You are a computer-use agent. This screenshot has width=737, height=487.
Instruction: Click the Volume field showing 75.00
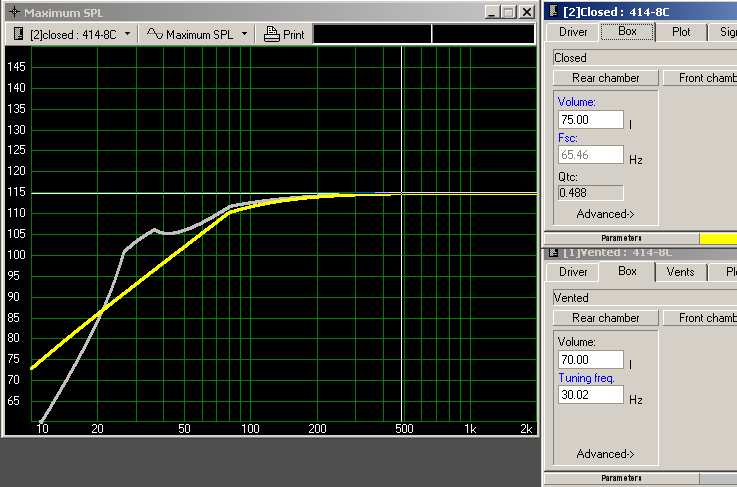pyautogui.click(x=591, y=119)
